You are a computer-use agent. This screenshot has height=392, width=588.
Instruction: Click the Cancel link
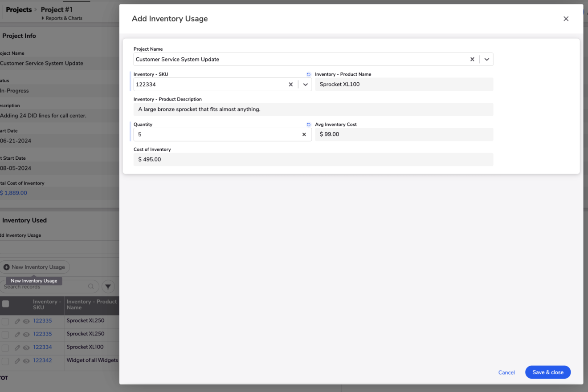[x=506, y=372]
